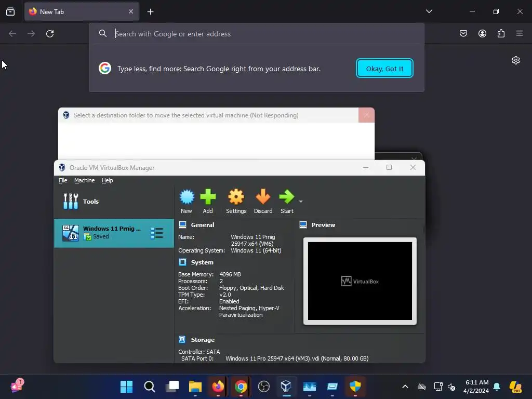Open Google Chrome from taskbar

tap(241, 387)
